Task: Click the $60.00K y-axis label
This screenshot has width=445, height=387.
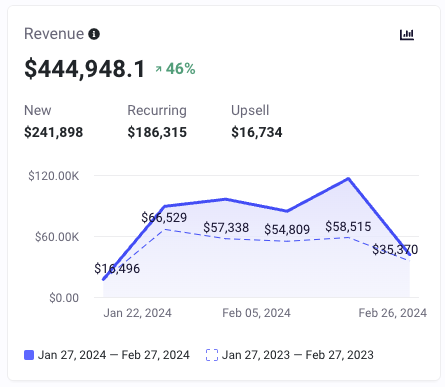Action: point(57,237)
